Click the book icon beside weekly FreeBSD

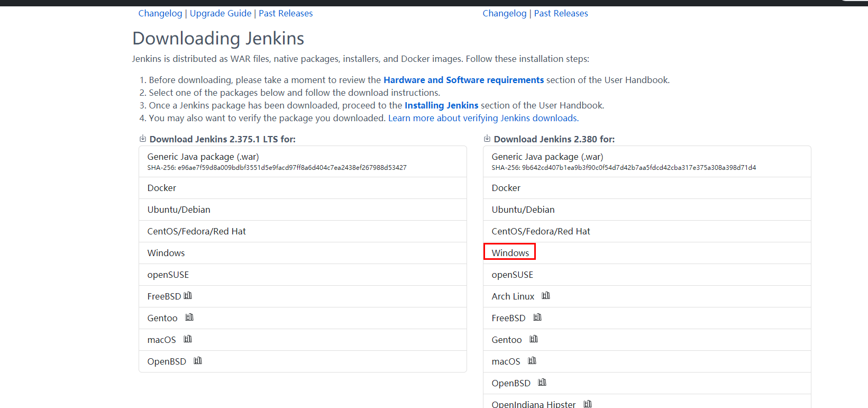(537, 318)
